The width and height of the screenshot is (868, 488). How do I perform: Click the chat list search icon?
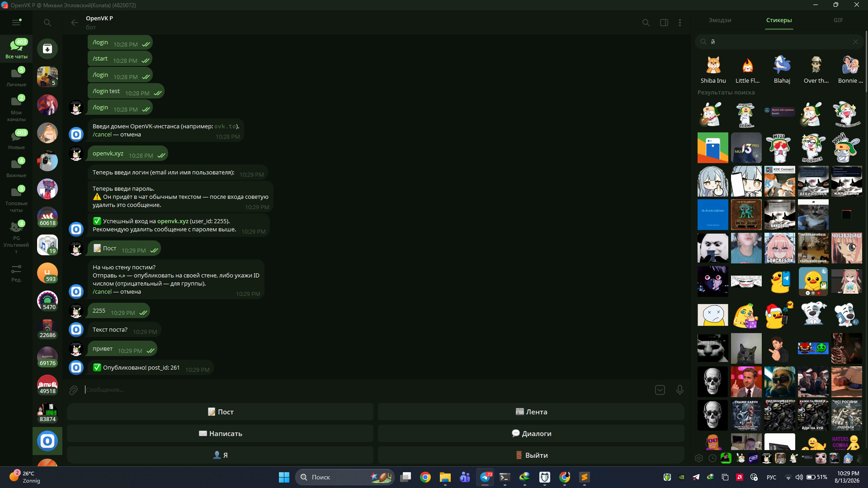47,23
